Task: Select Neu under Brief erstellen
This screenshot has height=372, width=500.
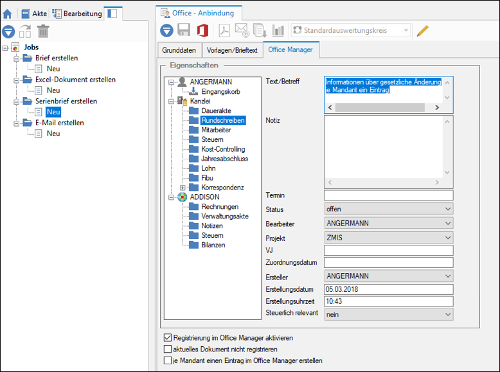Action: [x=53, y=69]
